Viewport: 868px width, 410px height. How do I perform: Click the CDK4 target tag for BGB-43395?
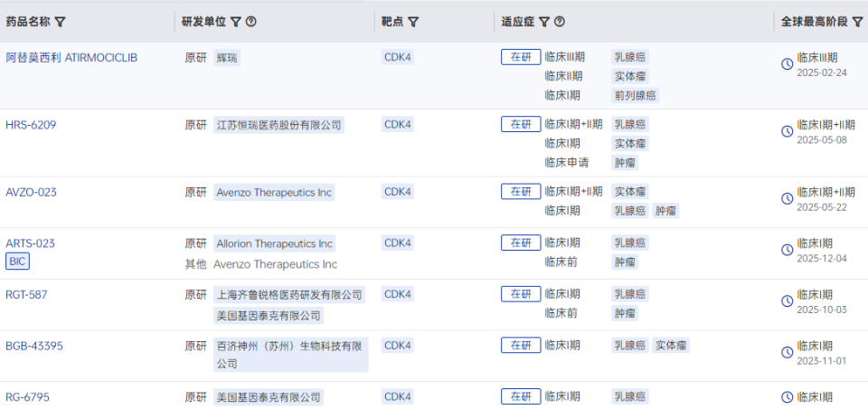coord(397,345)
